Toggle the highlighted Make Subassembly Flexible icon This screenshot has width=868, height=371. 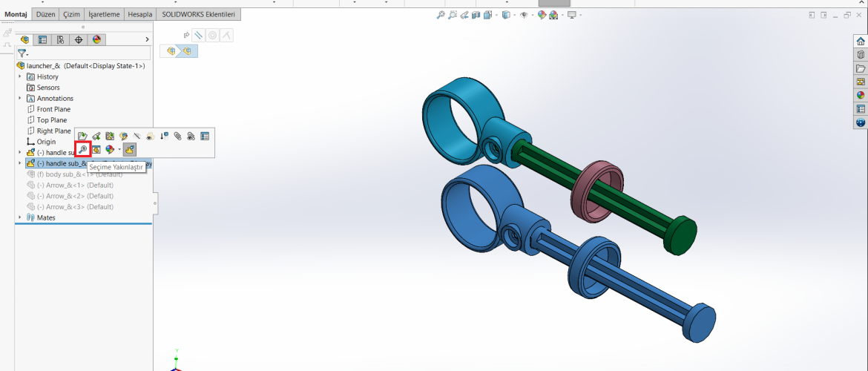(x=130, y=150)
